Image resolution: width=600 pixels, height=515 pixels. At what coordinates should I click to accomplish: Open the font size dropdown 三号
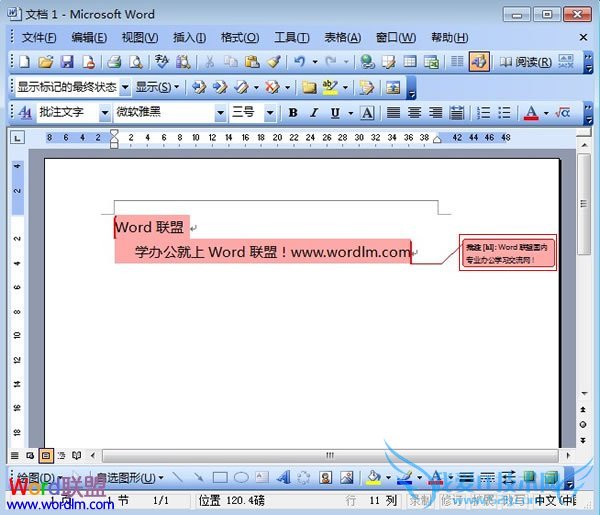270,113
